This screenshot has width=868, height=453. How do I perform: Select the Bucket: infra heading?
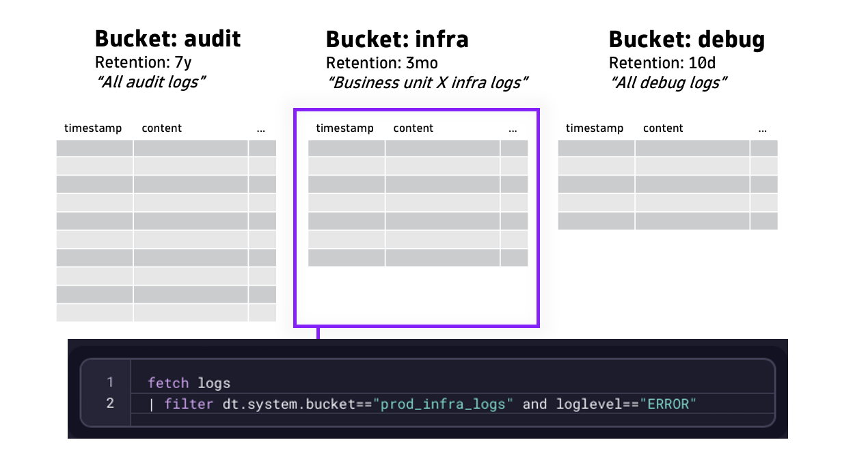click(x=397, y=39)
